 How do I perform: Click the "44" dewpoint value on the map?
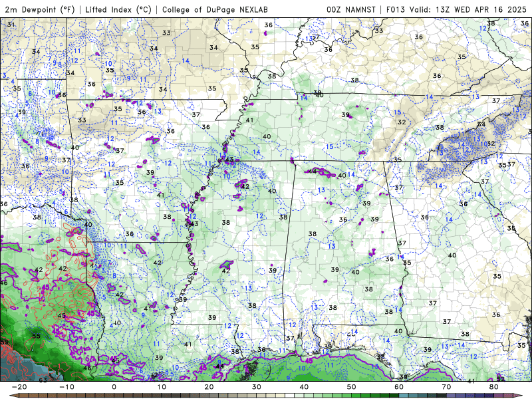pyautogui.click(x=313, y=172)
